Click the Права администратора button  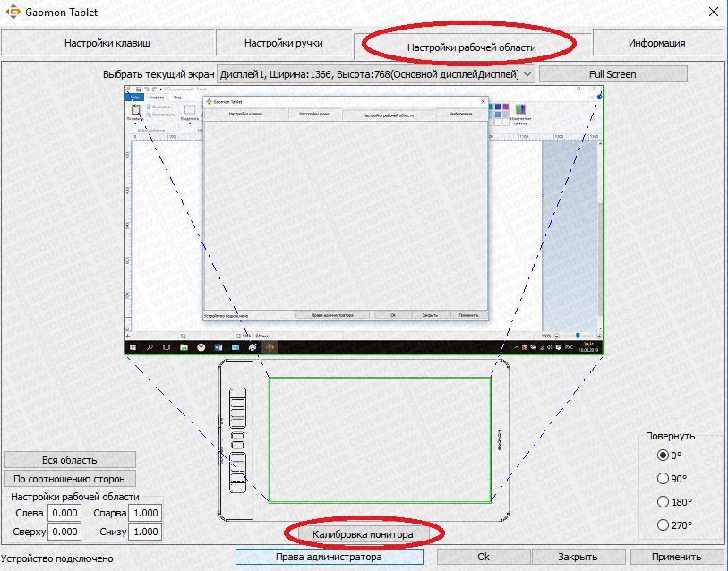[x=330, y=557]
